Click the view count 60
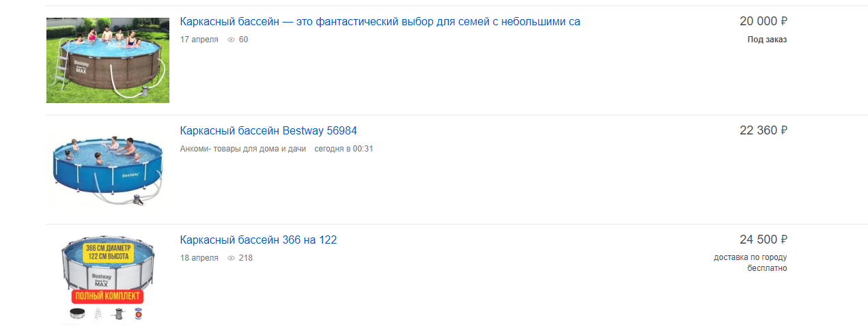Image resolution: width=868 pixels, height=331 pixels. tap(244, 40)
